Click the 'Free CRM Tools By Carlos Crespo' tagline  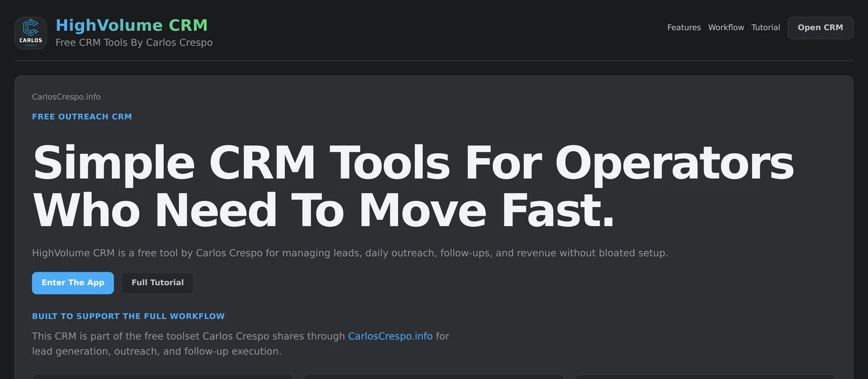tap(134, 43)
